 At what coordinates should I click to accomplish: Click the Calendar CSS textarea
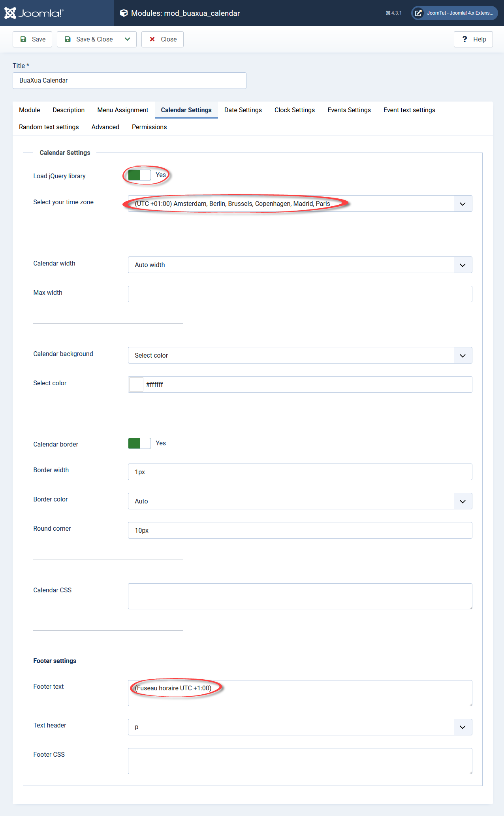coord(300,596)
